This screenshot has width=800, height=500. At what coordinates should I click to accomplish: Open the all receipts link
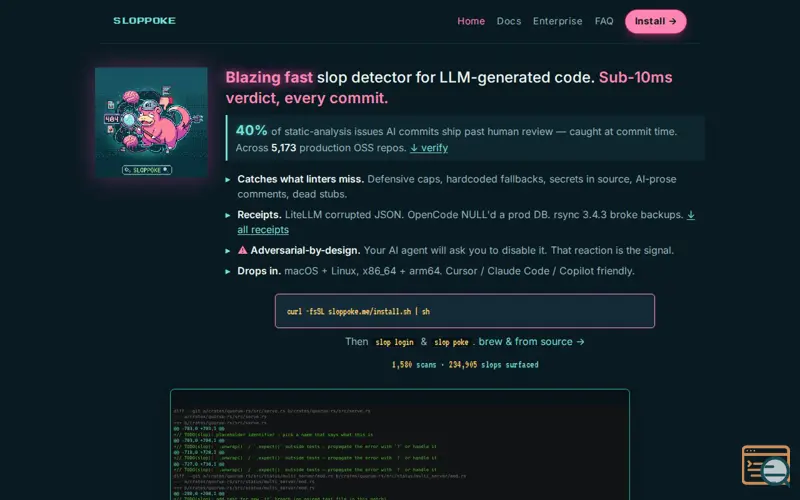[263, 230]
